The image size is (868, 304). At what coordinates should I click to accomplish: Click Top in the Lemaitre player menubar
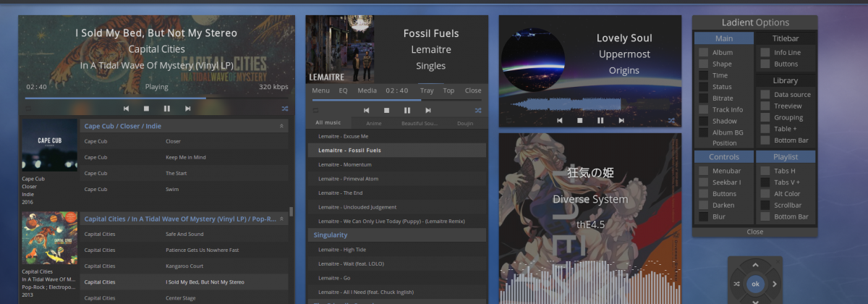pyautogui.click(x=449, y=91)
